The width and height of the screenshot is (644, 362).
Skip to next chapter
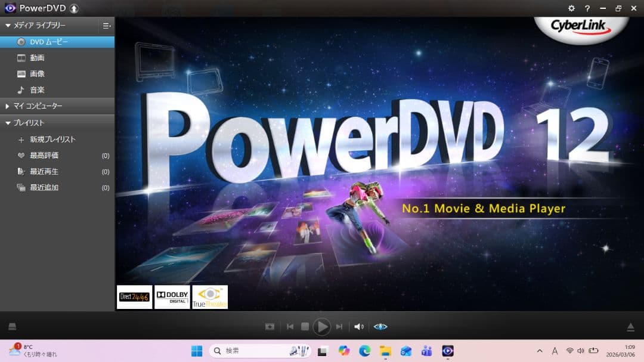[x=339, y=327]
